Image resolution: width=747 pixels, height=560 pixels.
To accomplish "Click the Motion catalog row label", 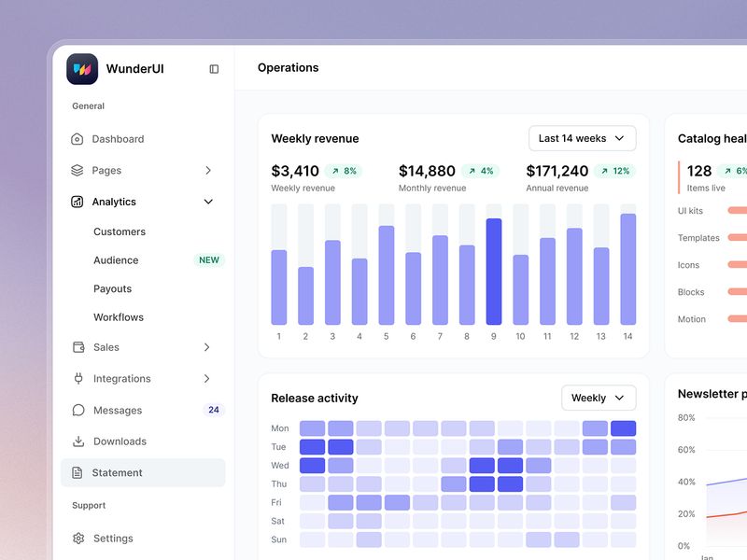I will [692, 319].
